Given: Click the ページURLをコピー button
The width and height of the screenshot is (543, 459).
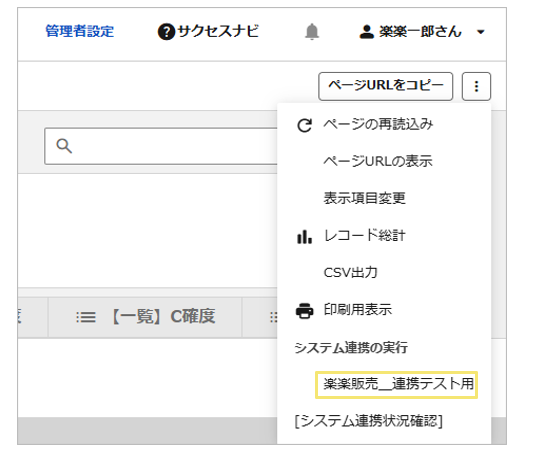Looking at the screenshot, I should click(385, 86).
